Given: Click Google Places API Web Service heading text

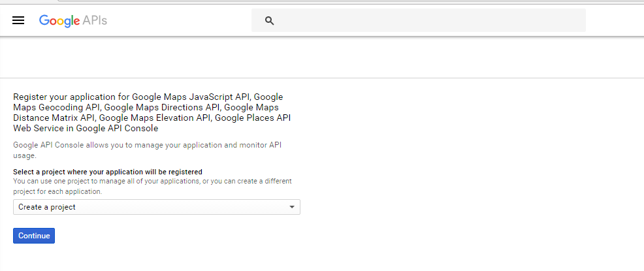Looking at the screenshot, I should (152, 123).
